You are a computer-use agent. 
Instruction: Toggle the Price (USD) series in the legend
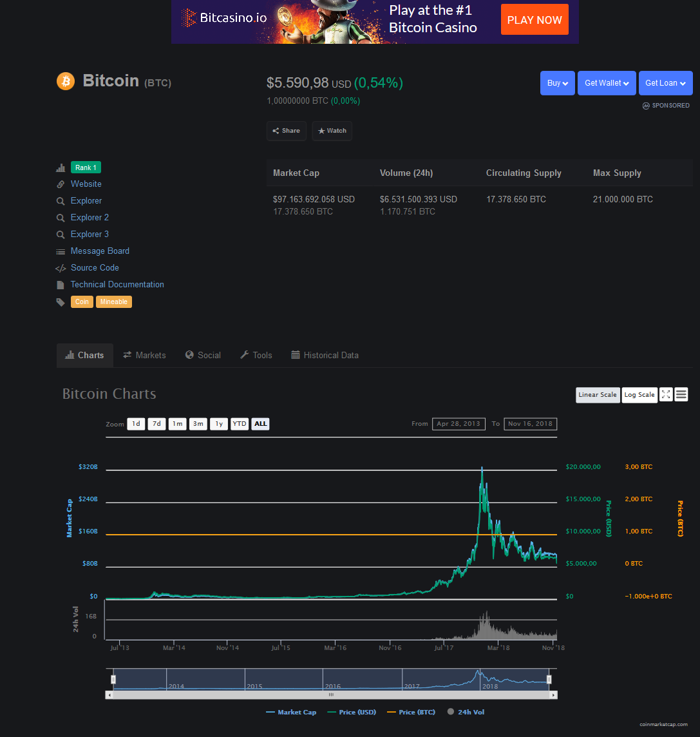(352, 712)
